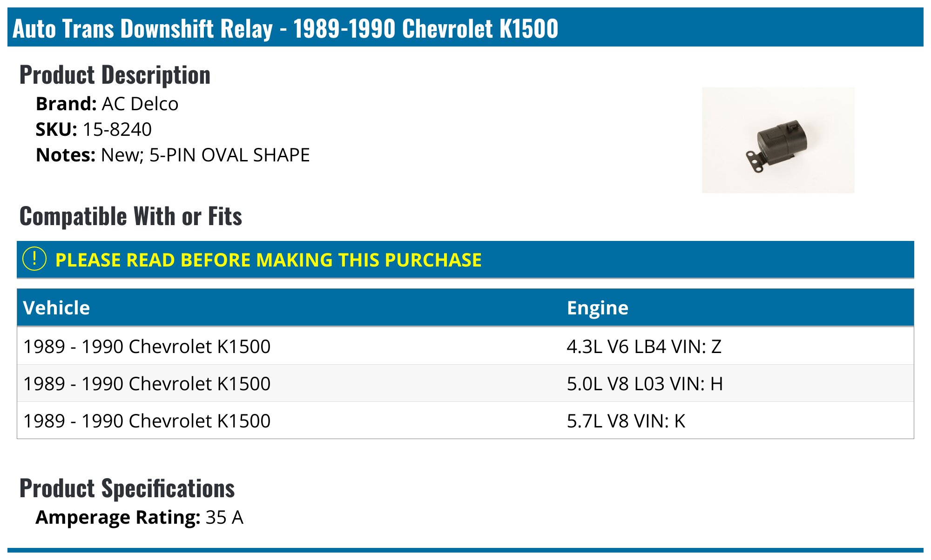The image size is (931, 560).
Task: Click the AC Delco brand name
Action: 140,104
